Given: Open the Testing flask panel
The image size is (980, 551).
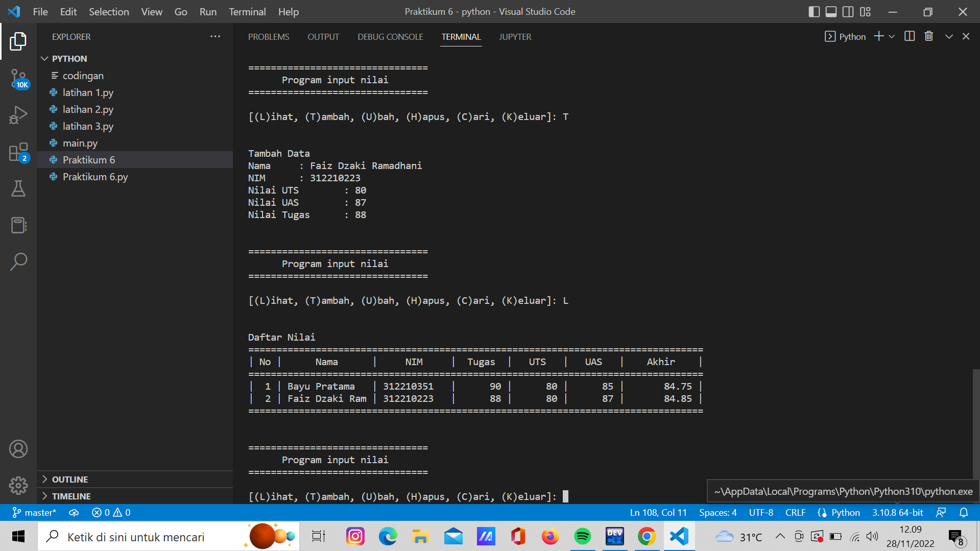Looking at the screenshot, I should [18, 189].
